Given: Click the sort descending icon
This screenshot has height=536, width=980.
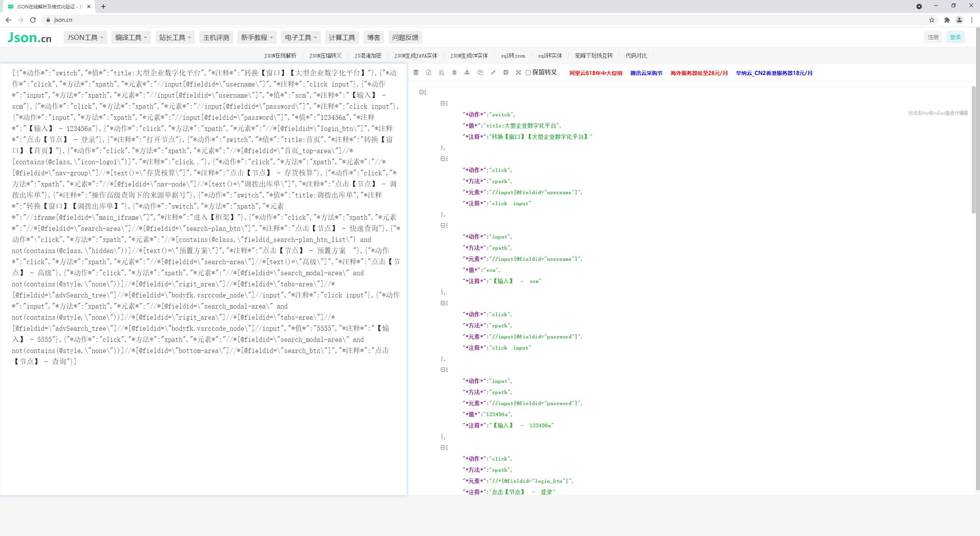Looking at the screenshot, I should coord(441,72).
